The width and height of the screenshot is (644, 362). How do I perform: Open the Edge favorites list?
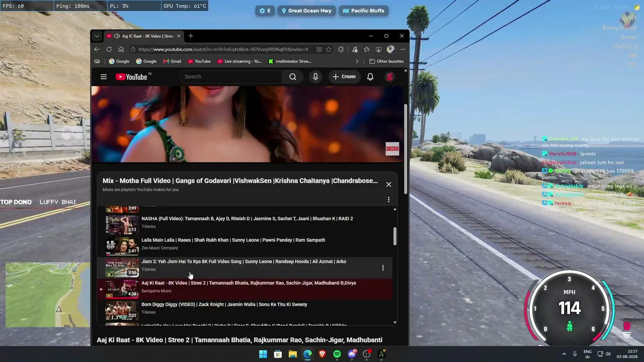366,49
